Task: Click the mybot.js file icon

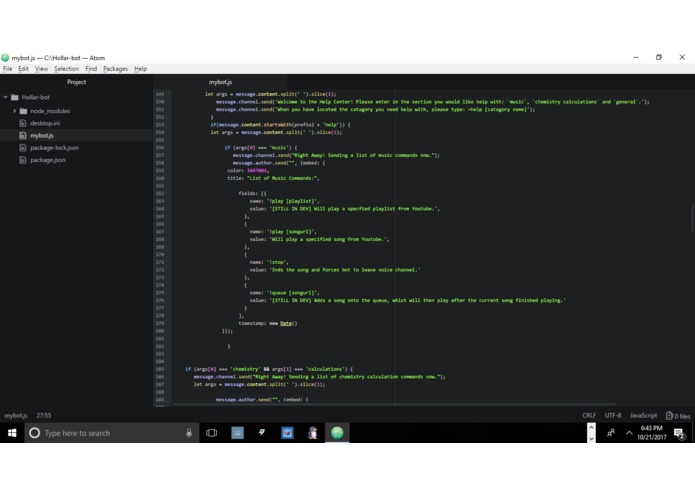Action: coord(23,136)
